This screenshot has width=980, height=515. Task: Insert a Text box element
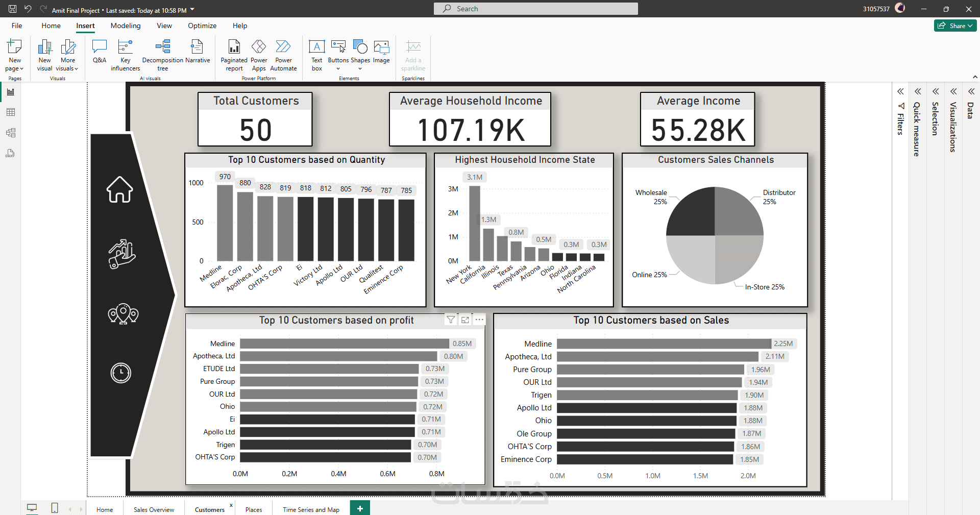317,55
